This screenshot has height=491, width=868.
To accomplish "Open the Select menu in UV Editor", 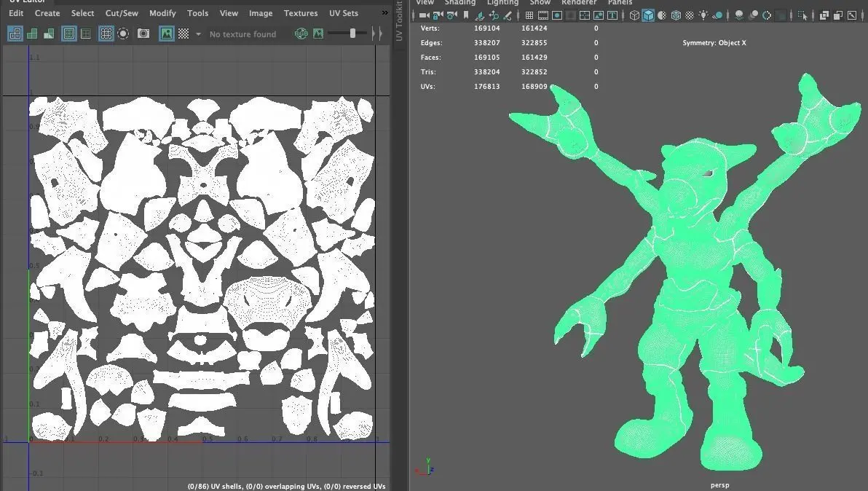I will (x=82, y=12).
